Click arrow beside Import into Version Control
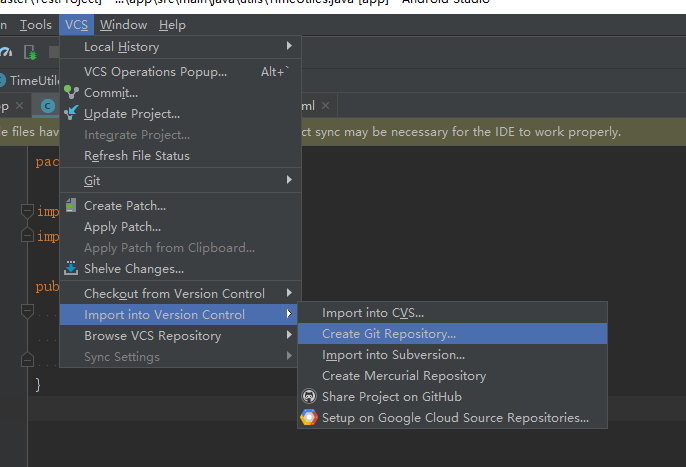 [289, 314]
